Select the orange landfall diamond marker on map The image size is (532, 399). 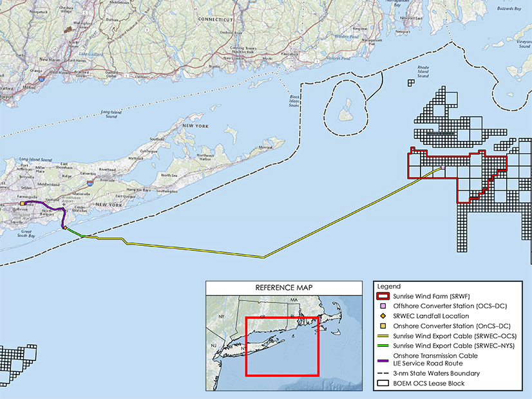pyautogui.click(x=64, y=227)
